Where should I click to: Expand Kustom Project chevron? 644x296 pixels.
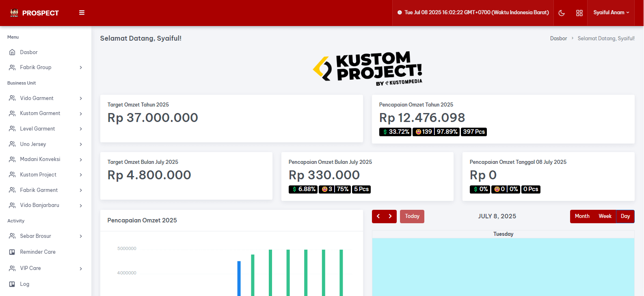(x=81, y=175)
